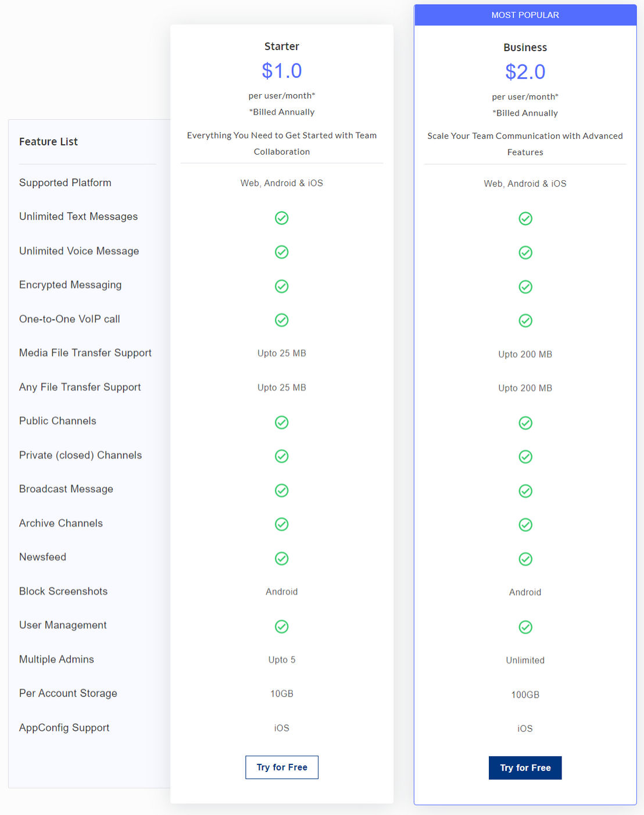Click Business plan's Broadcast Message checkmark

click(x=525, y=491)
